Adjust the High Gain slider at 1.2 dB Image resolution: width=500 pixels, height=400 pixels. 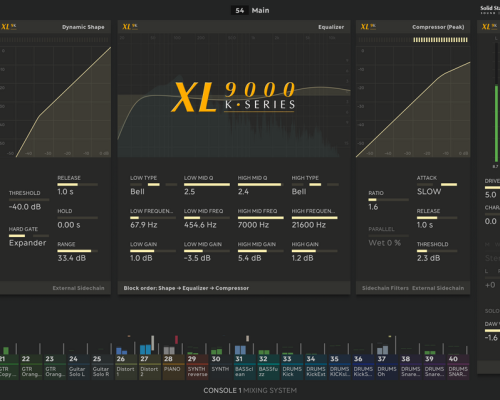[315, 251]
